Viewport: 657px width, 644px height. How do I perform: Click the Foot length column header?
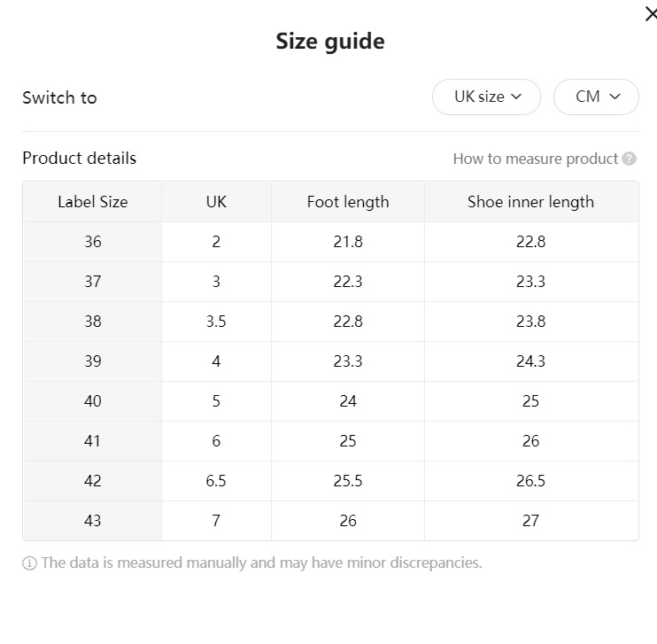[x=348, y=202]
